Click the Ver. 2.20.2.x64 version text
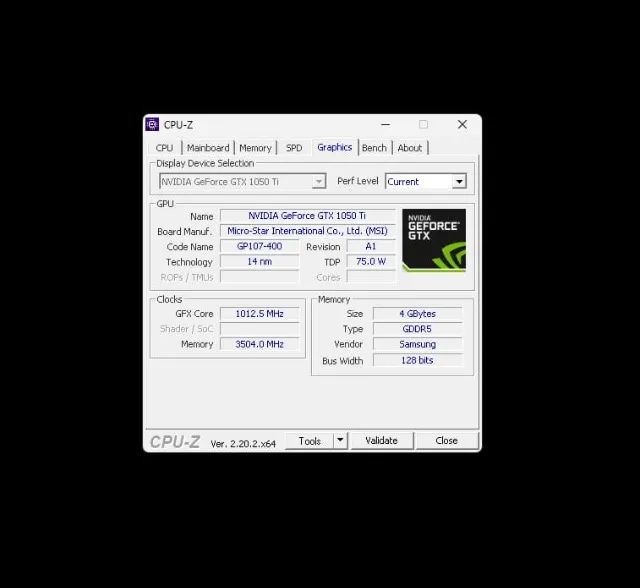Image resolution: width=640 pixels, height=588 pixels. tap(243, 444)
